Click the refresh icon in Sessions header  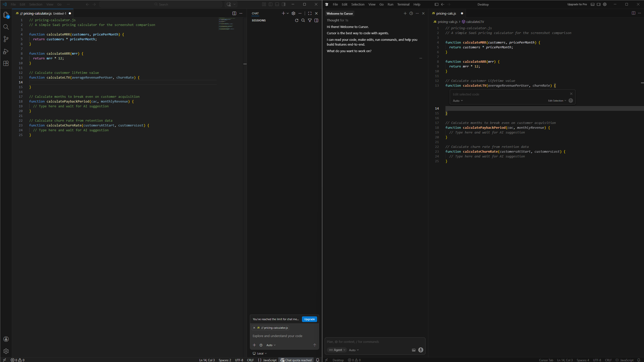pos(296,20)
